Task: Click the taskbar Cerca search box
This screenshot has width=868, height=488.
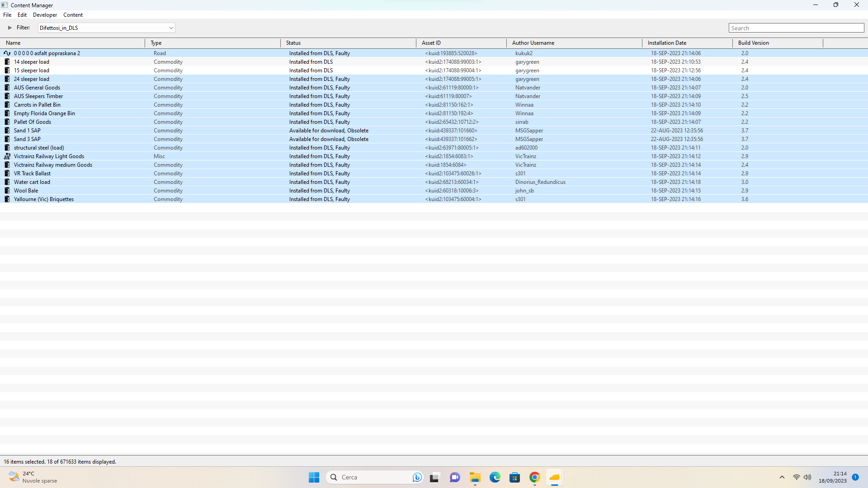Action: tap(374, 477)
